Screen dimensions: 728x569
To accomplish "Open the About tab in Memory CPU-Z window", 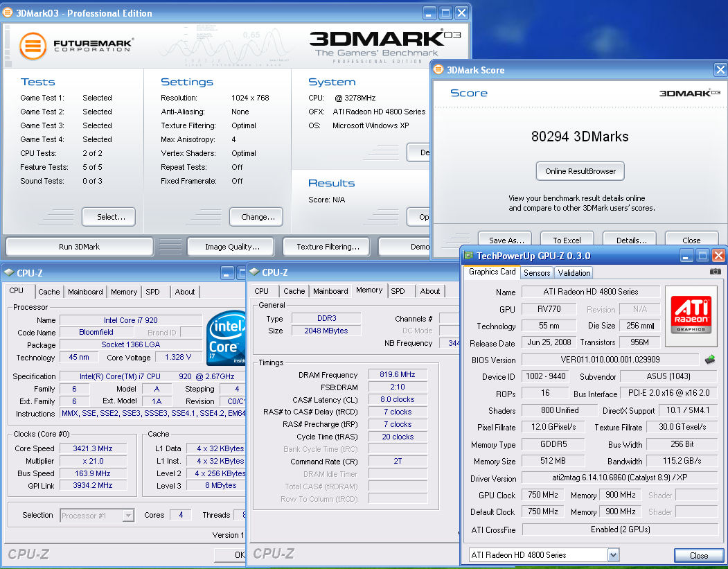I will coord(430,291).
